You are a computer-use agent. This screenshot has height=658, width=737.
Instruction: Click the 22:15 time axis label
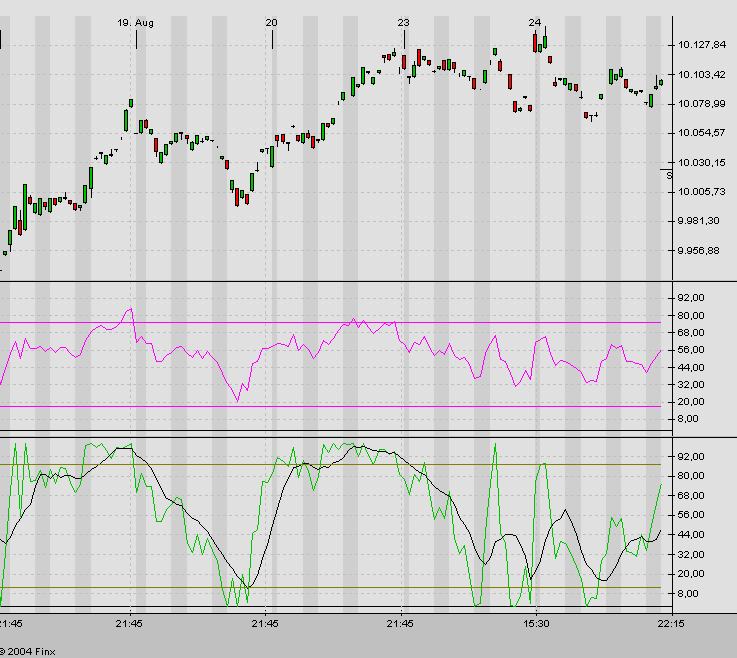pyautogui.click(x=670, y=624)
